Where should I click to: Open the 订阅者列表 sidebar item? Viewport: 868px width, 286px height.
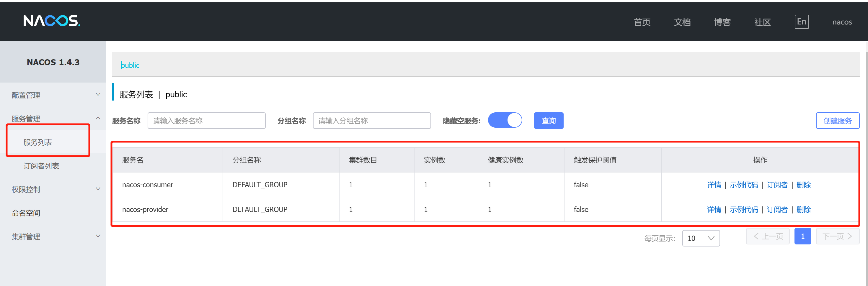(41, 165)
